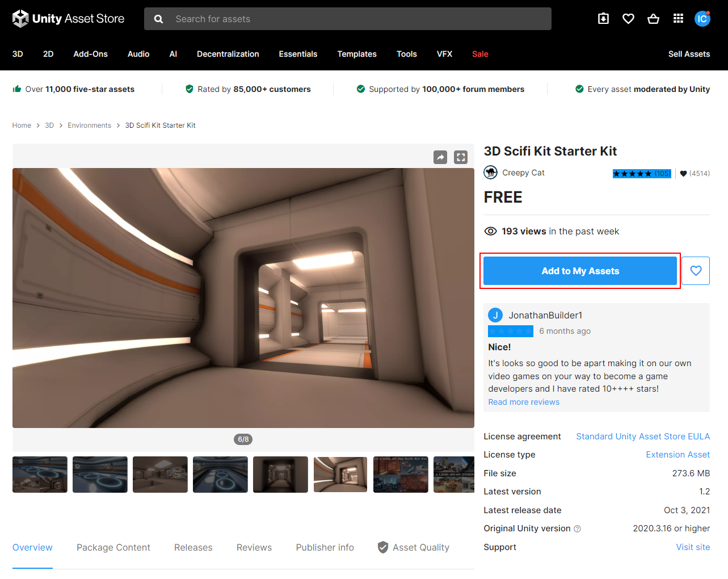Image resolution: width=728 pixels, height=579 pixels.
Task: Open the My Assets download icon
Action: click(x=603, y=19)
